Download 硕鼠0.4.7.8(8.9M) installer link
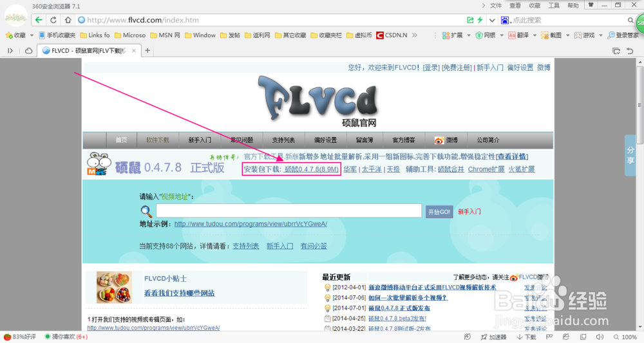Viewport: 644px width, 343px height. click(x=312, y=169)
